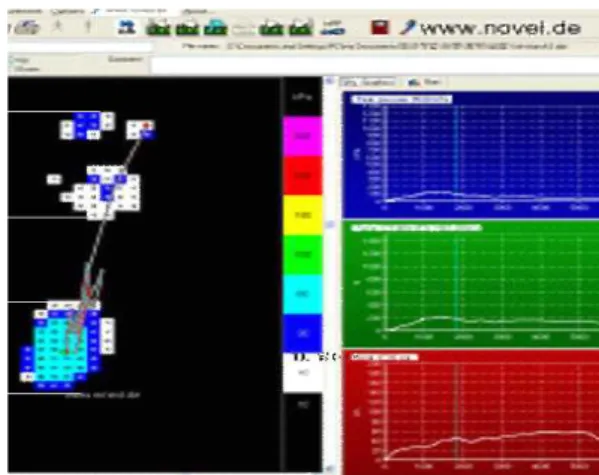This screenshot has height=475, width=599.
Task: Click the faded gray toolbar icon
Action: pyautogui.click(x=243, y=29)
